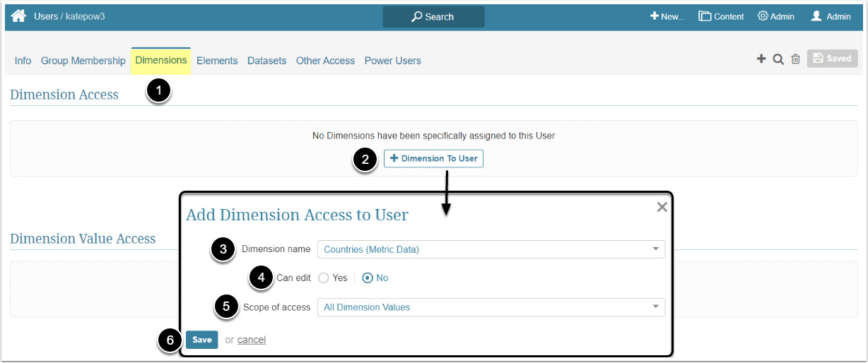The image size is (868, 363).
Task: Click the cancel link in the dialog
Action: point(252,340)
